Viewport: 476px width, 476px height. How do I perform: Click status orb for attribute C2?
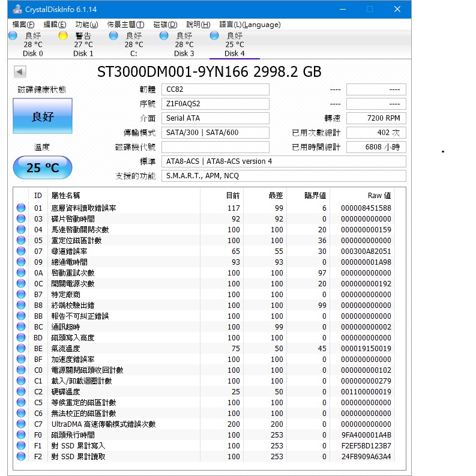(x=21, y=391)
